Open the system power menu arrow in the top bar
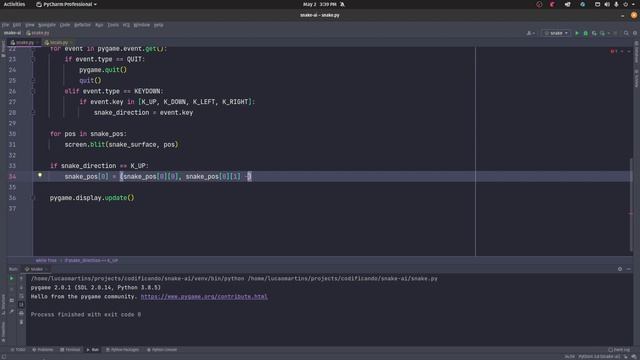The width and height of the screenshot is (640, 360). pos(633,4)
